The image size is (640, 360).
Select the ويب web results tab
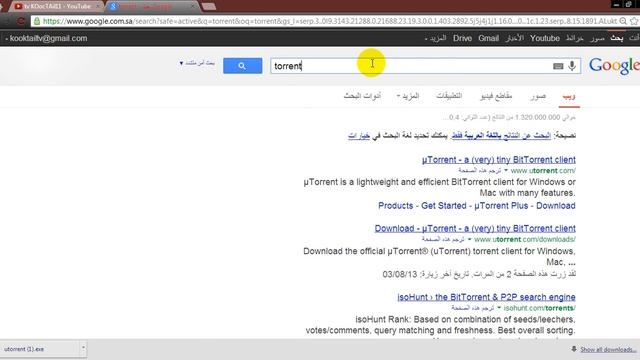click(x=569, y=96)
